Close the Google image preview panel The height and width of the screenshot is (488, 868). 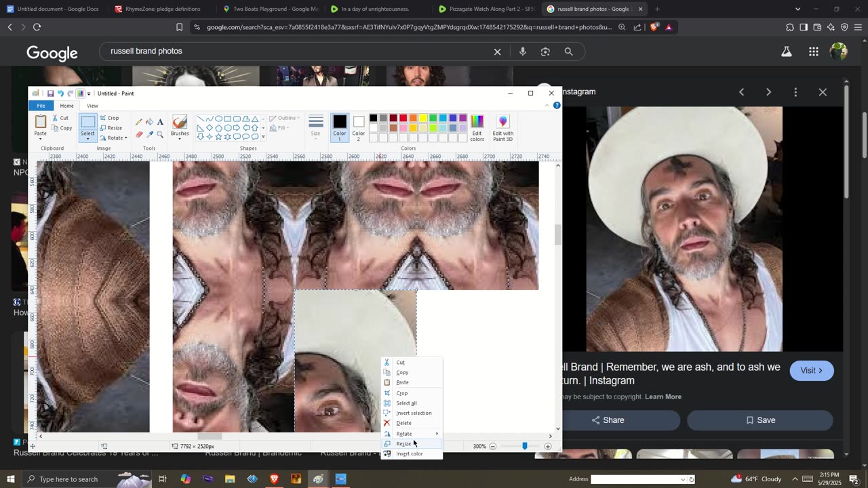823,92
